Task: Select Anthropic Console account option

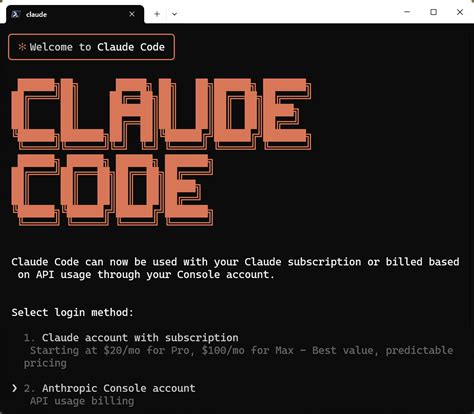Action: tap(119, 388)
